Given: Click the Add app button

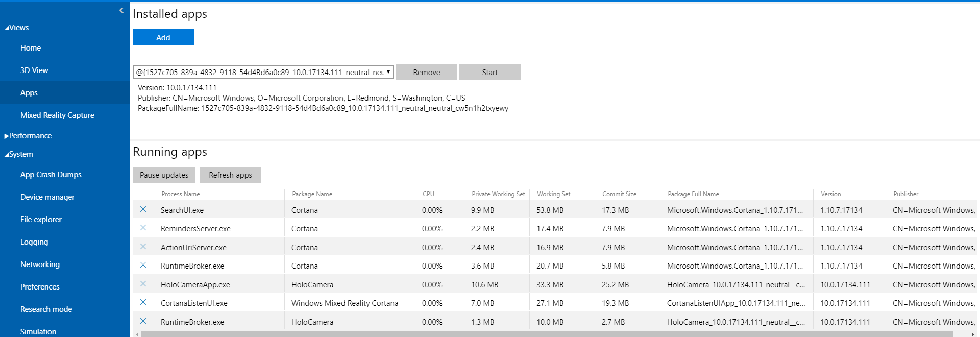Looking at the screenshot, I should tap(163, 37).
